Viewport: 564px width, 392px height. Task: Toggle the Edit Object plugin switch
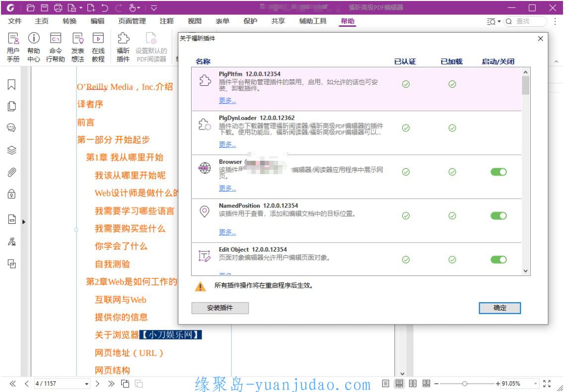(x=498, y=260)
